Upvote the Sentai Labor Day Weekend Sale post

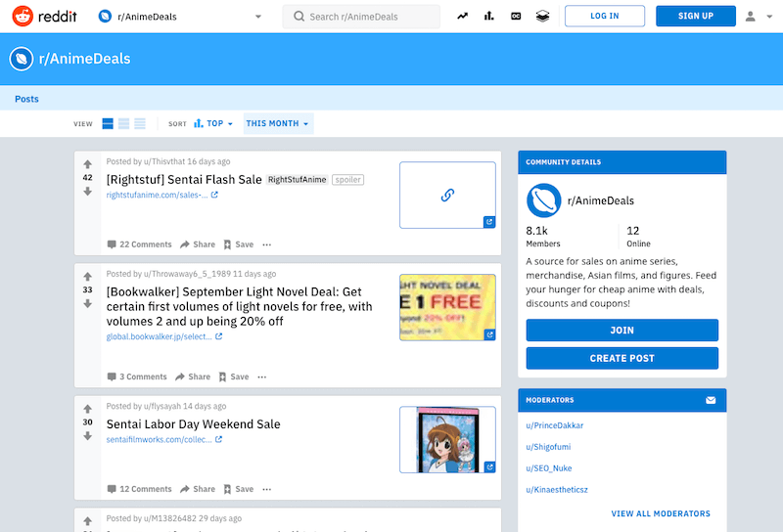click(x=87, y=409)
